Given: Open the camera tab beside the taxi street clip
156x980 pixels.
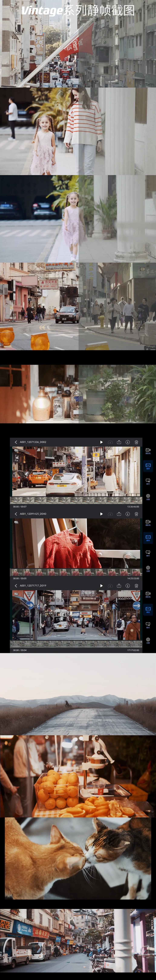Looking at the screenshot, I should [x=148, y=451].
